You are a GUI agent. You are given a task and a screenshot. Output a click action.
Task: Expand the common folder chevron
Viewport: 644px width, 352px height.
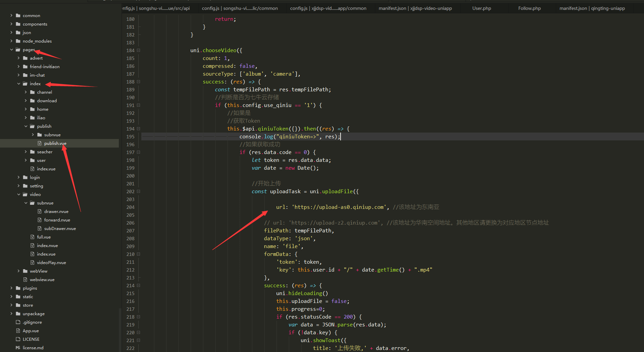(11, 15)
